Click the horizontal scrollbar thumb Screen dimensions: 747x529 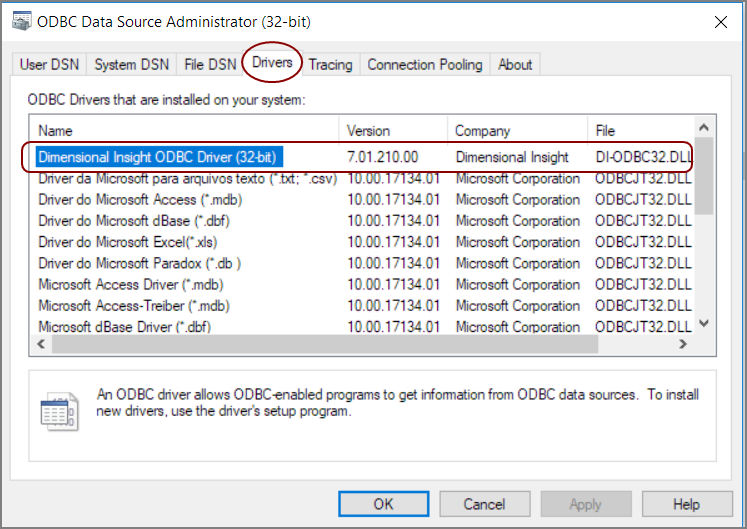(x=325, y=344)
